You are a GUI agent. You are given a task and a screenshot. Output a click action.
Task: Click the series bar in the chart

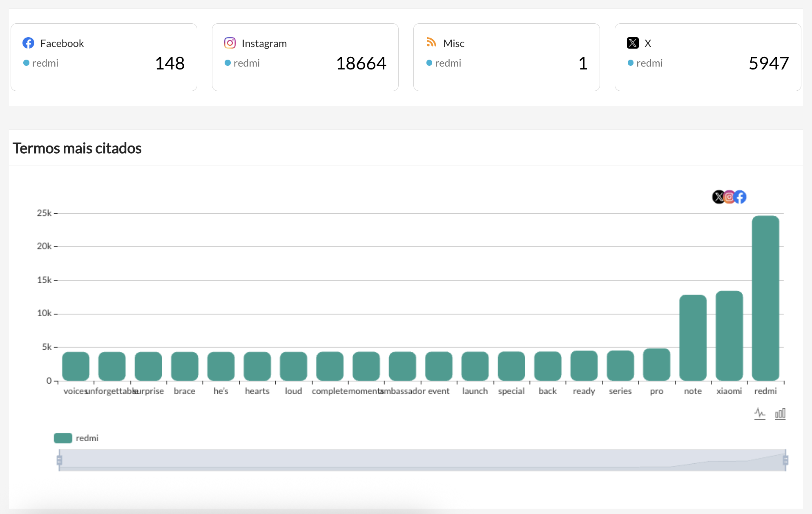click(620, 366)
